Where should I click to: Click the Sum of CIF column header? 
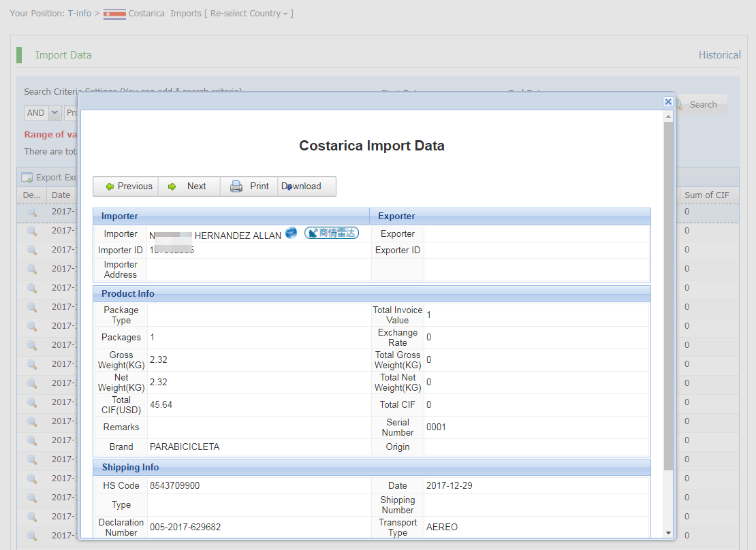click(706, 195)
